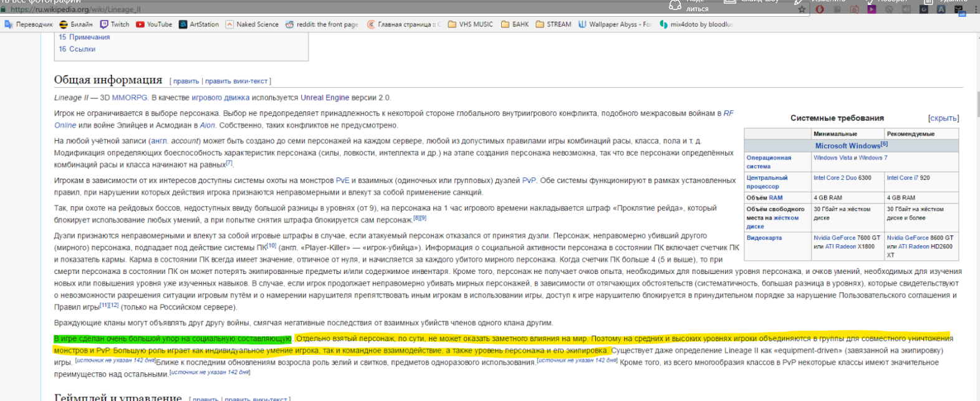Open the Центральный процессор table link
Viewport: 980px width, 401px height.
click(x=767, y=182)
